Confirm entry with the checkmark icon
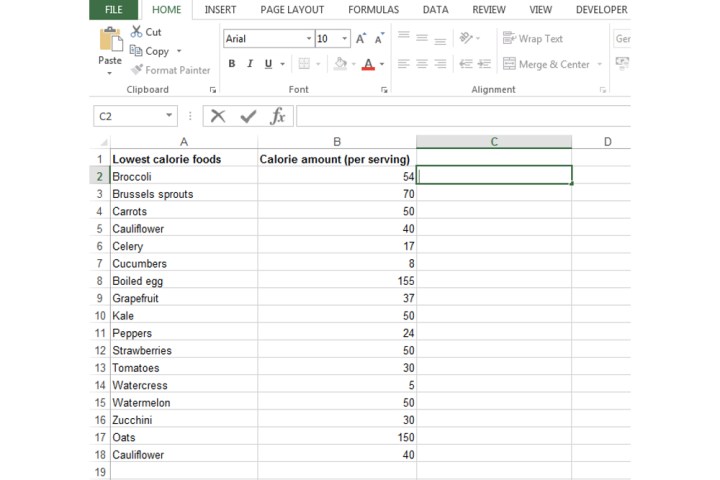720x480 pixels. coord(248,116)
